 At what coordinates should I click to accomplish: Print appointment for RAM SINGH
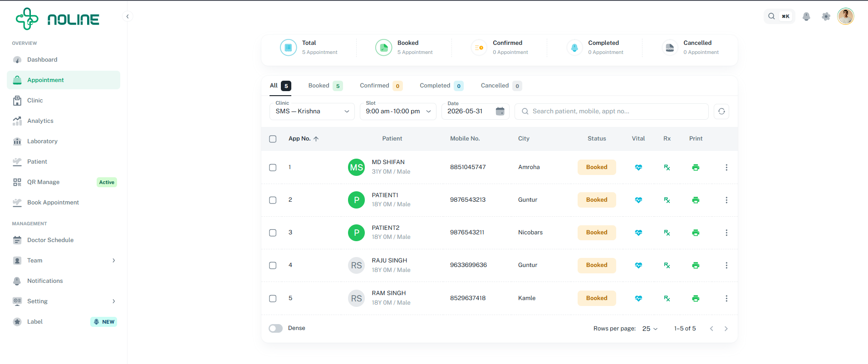(696, 298)
